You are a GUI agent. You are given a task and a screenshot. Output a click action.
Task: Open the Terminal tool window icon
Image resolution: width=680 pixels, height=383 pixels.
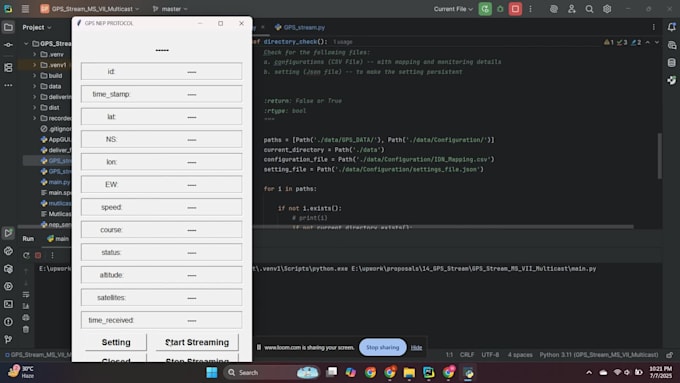[8, 304]
